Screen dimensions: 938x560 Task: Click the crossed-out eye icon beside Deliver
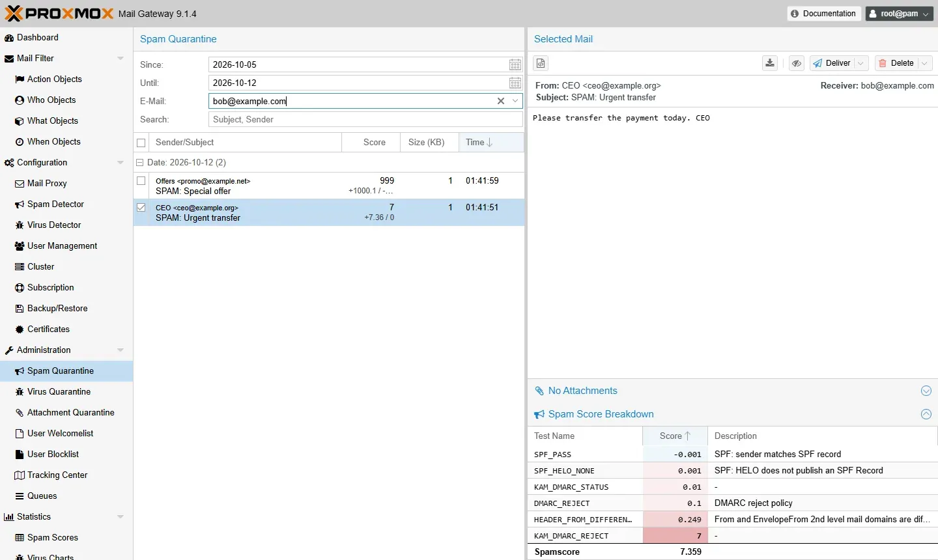tap(797, 63)
